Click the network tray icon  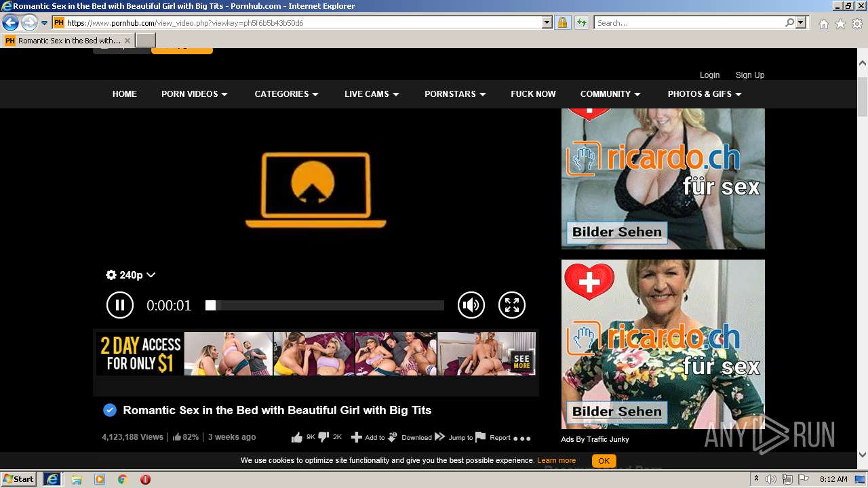[x=787, y=479]
